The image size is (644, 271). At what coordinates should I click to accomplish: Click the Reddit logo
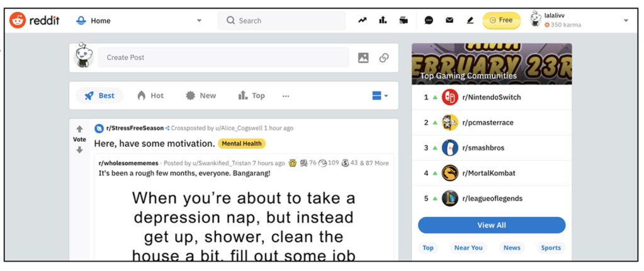point(34,20)
